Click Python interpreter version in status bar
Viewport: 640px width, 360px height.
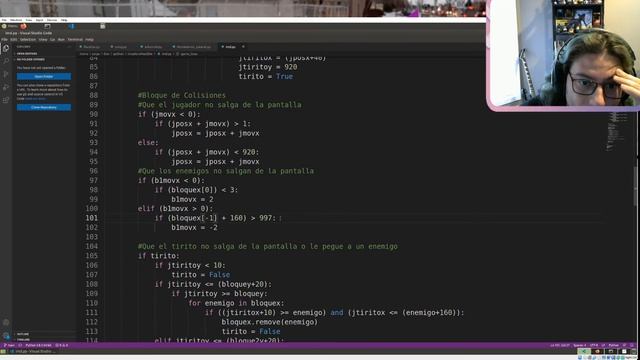tap(38, 345)
